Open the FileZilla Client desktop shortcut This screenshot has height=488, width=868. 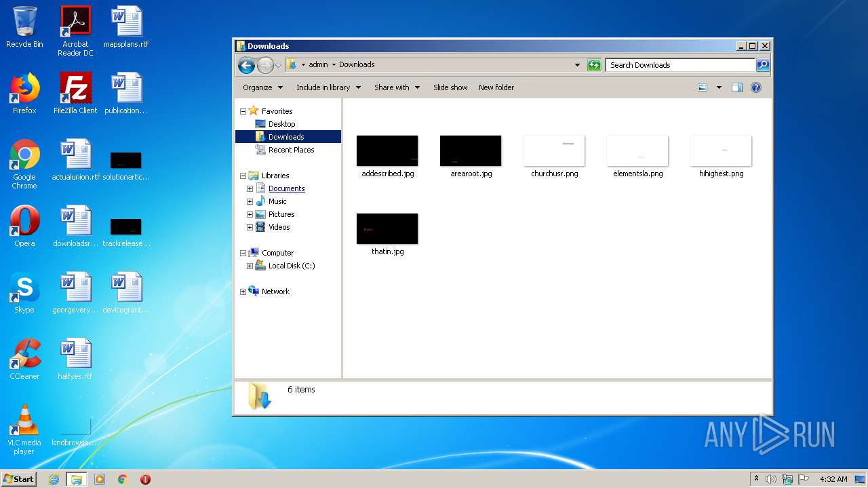point(75,94)
